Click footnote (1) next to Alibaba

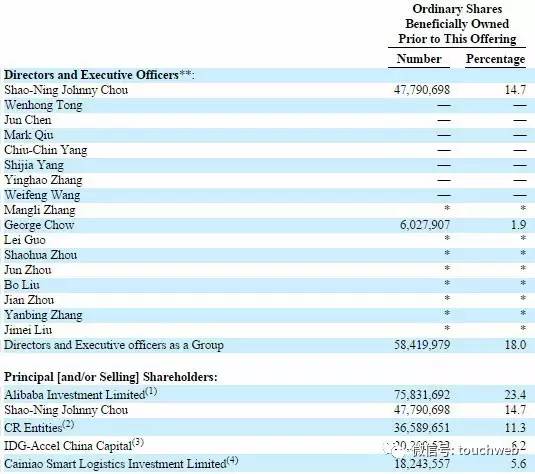pos(151,391)
